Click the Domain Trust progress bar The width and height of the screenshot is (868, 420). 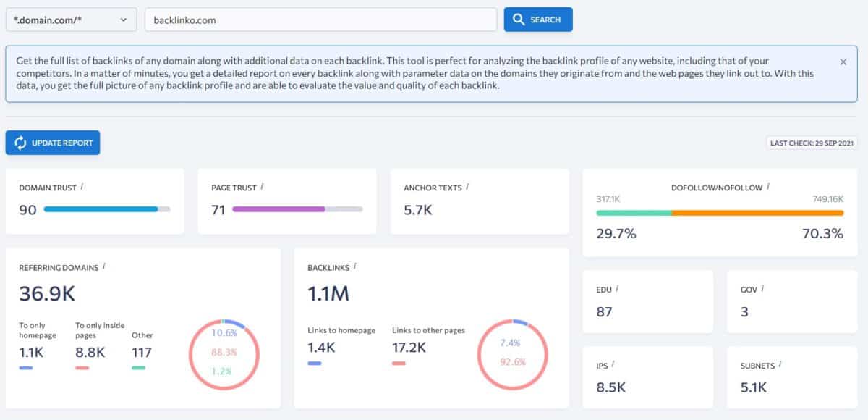107,210
